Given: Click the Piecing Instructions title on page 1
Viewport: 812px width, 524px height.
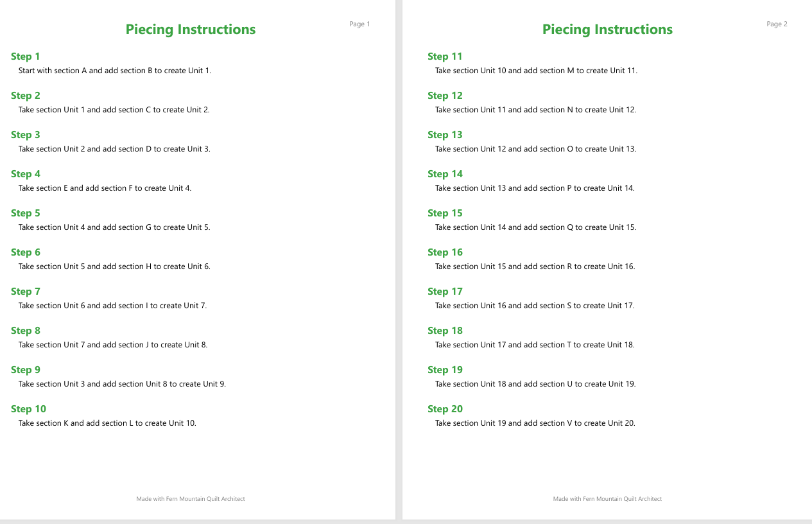Looking at the screenshot, I should tap(191, 30).
